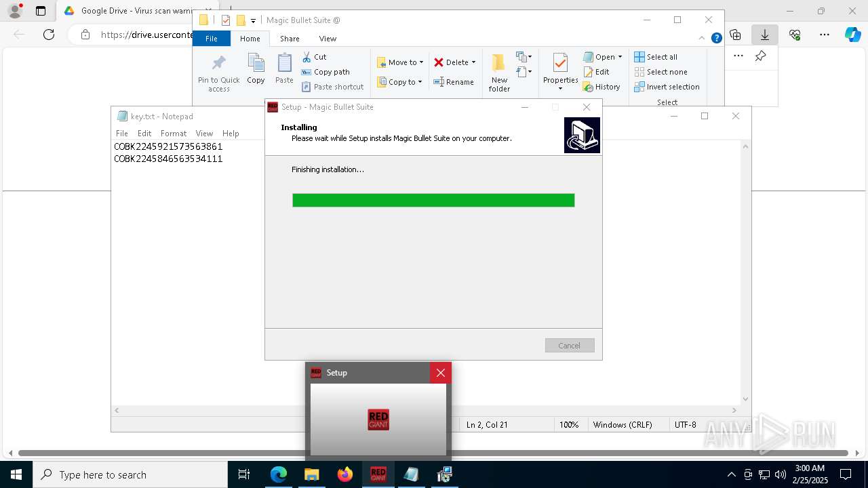The image size is (868, 488).
Task: Click Cancel in Magic Bullet Setup
Action: point(570,346)
